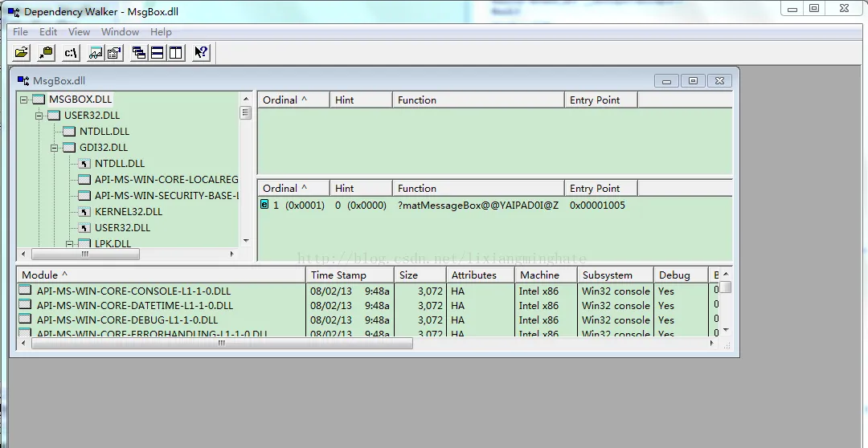Open the Help menu
The image size is (868, 448).
[x=161, y=32]
